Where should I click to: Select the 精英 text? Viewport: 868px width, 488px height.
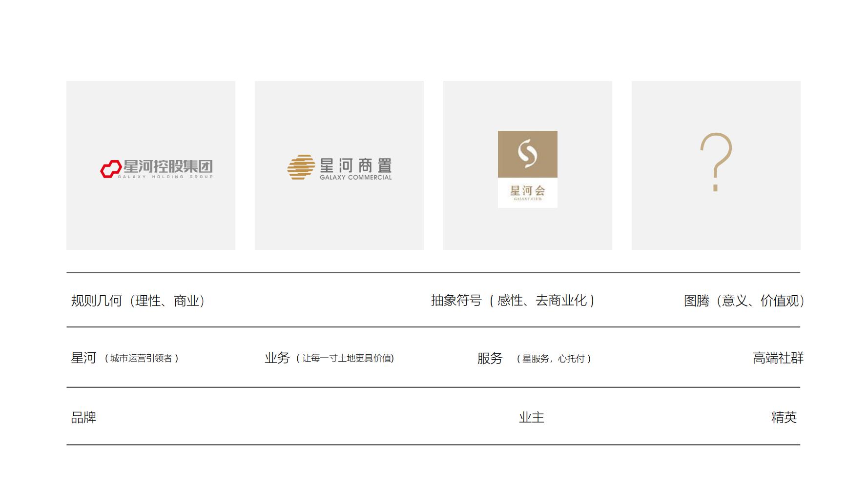point(784,417)
